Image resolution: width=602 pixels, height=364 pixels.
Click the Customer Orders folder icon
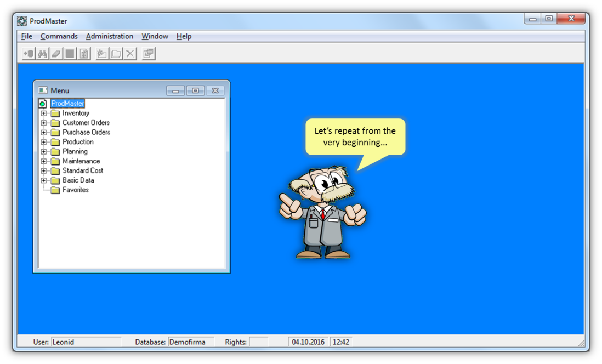[55, 123]
